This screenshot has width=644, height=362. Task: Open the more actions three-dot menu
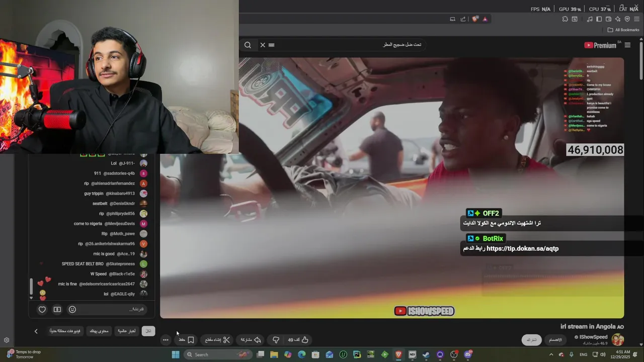click(x=166, y=340)
